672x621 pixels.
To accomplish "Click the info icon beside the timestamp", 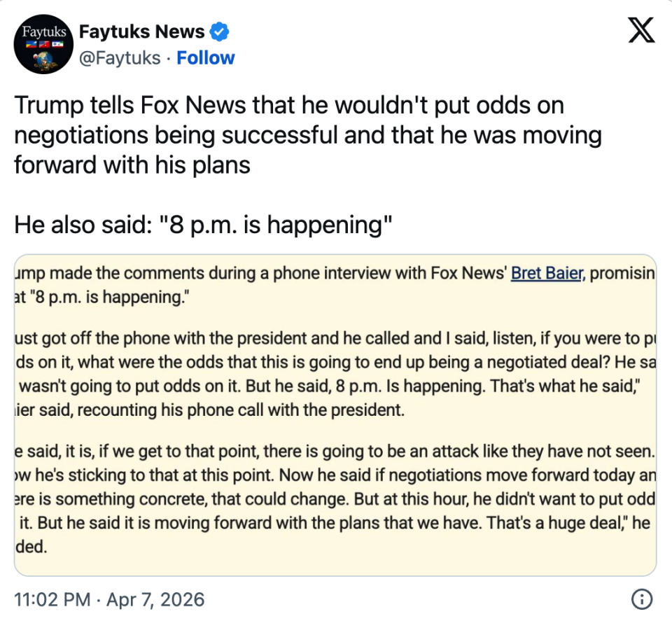I will coord(641,599).
